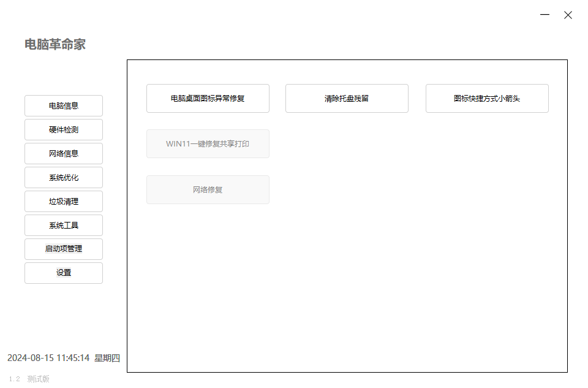This screenshot has height=388, width=588.
Task: Click WIN11一键修复共享打印 button
Action: [x=208, y=143]
